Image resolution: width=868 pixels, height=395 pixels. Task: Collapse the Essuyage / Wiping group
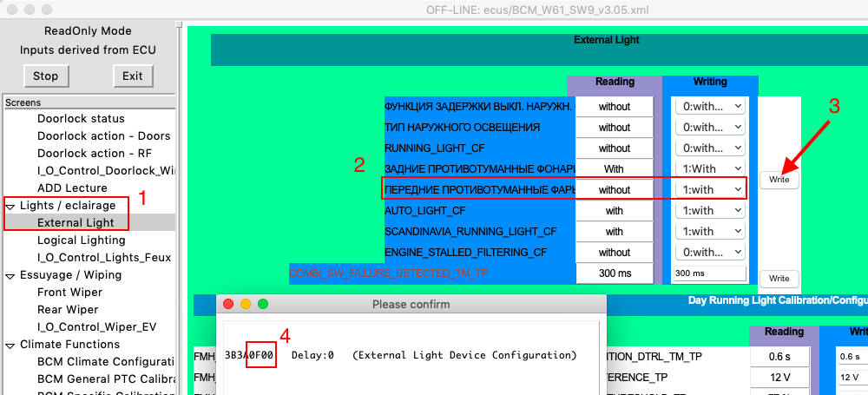click(10, 275)
